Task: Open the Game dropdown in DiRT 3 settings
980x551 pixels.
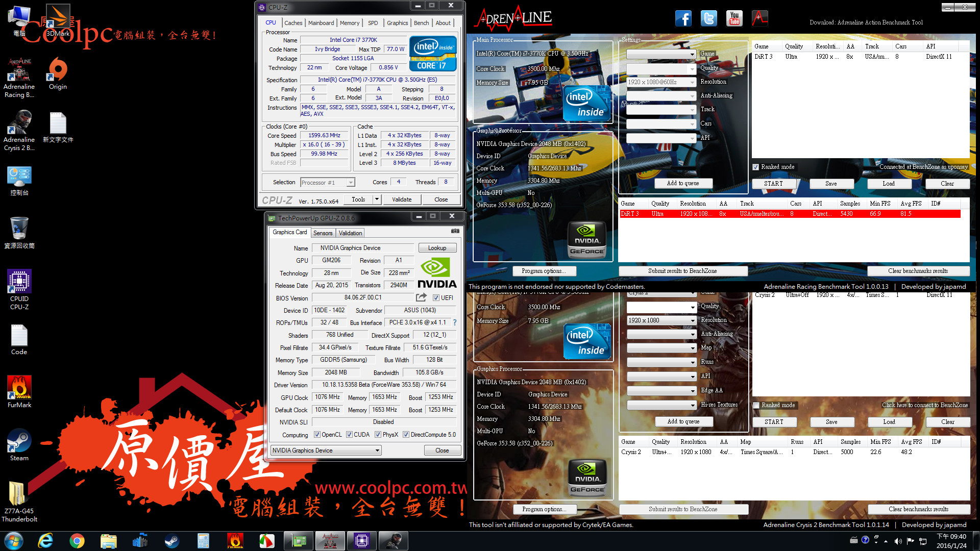Action: (x=661, y=54)
